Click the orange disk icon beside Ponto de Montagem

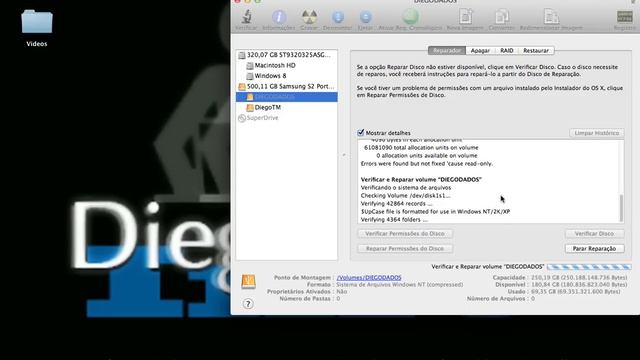click(x=248, y=282)
